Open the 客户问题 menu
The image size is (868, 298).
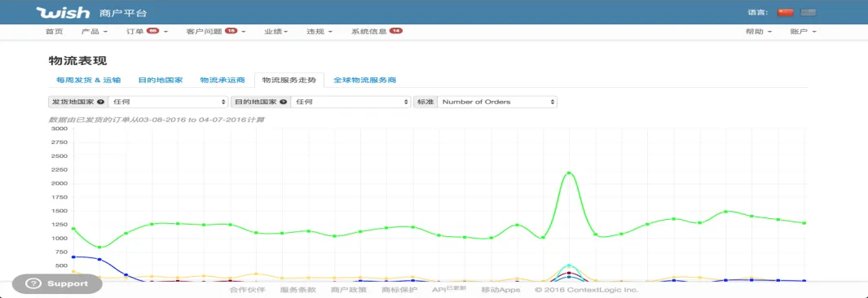(216, 32)
